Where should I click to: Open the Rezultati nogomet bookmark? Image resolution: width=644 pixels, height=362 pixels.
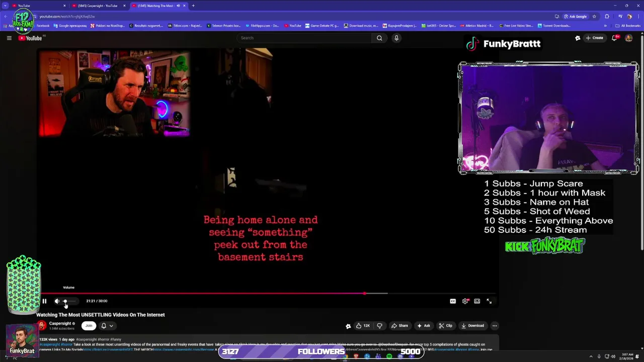(146, 26)
